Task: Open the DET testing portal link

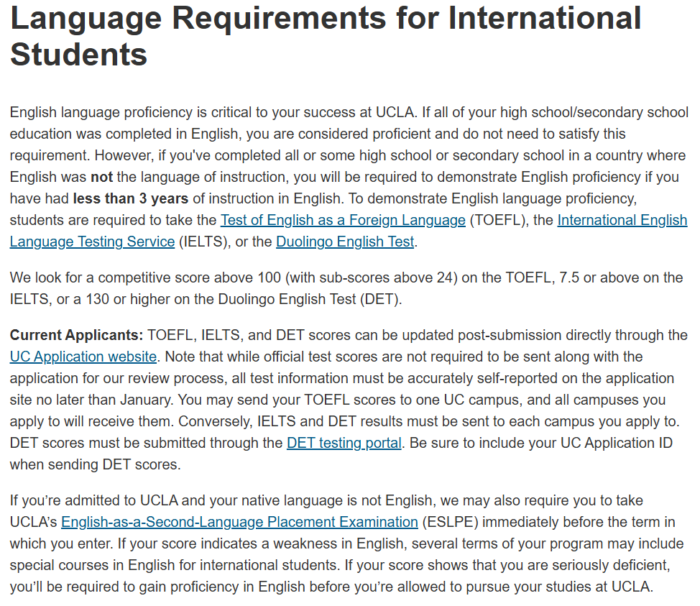Action: (x=344, y=443)
